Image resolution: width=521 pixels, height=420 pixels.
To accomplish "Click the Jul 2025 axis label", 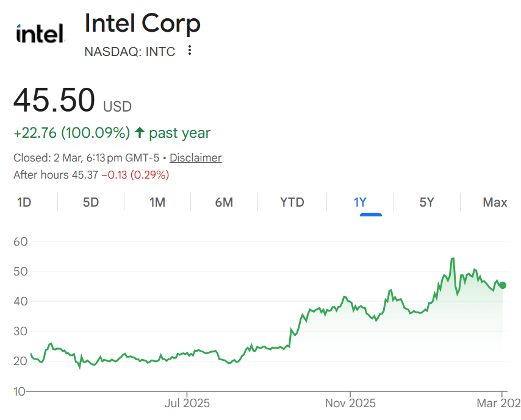I will point(187,403).
